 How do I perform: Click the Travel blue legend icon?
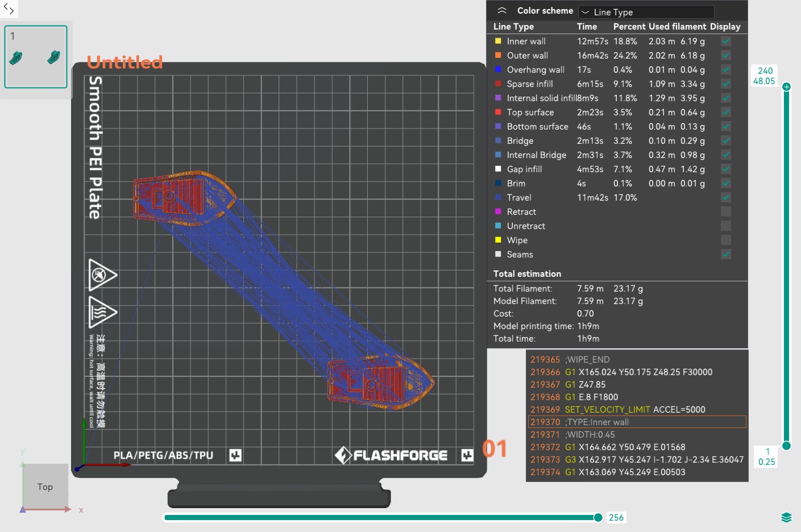tap(498, 197)
